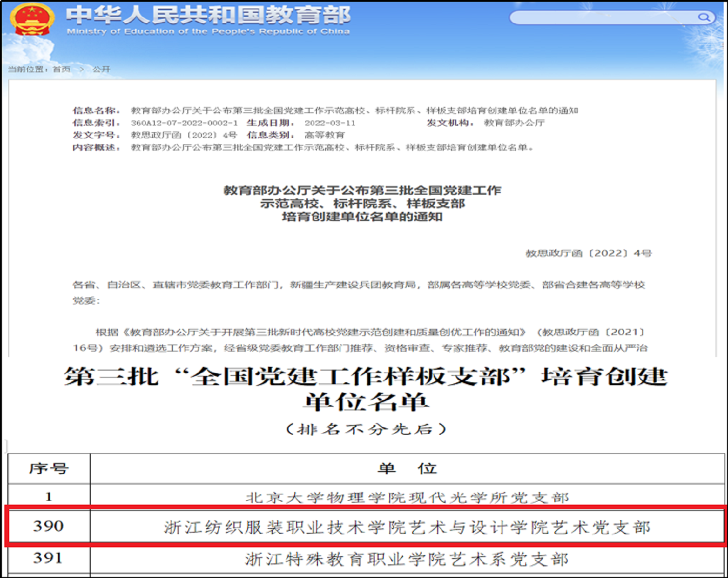Select the 信息类别 label
This screenshot has height=578, width=728.
point(270,135)
